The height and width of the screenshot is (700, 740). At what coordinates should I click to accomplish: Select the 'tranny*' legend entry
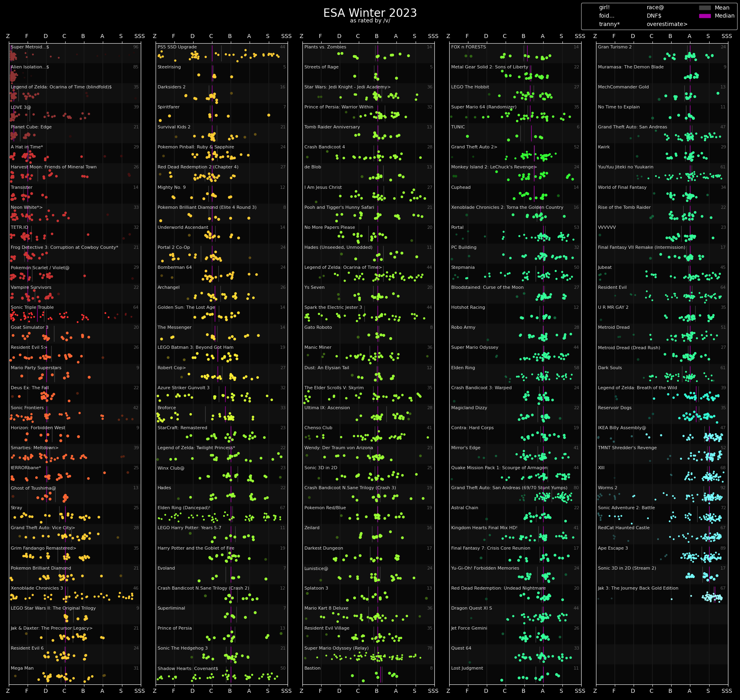(x=609, y=24)
